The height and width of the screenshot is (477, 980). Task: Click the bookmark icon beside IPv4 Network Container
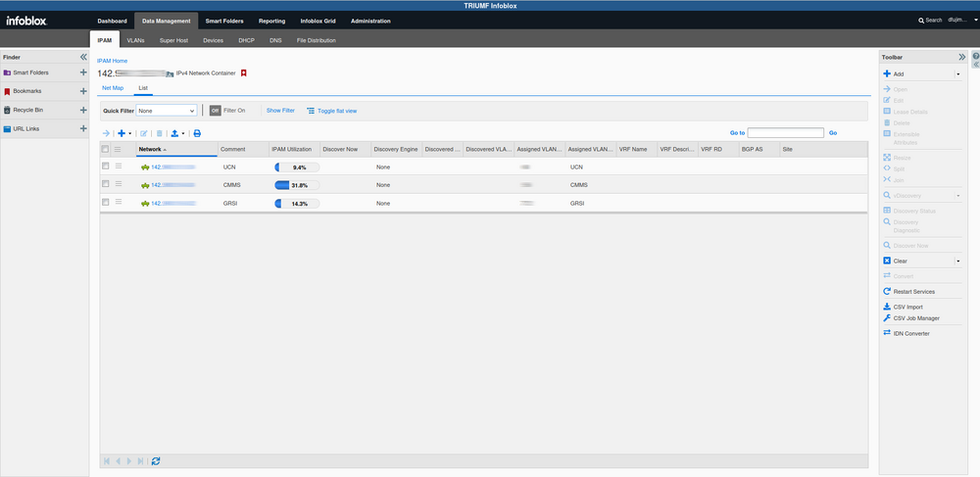tap(244, 72)
